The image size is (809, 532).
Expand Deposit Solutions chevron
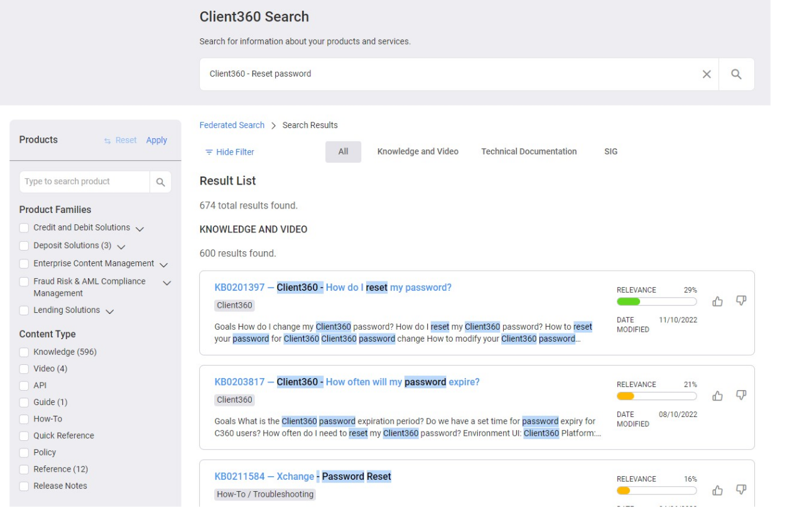point(121,246)
